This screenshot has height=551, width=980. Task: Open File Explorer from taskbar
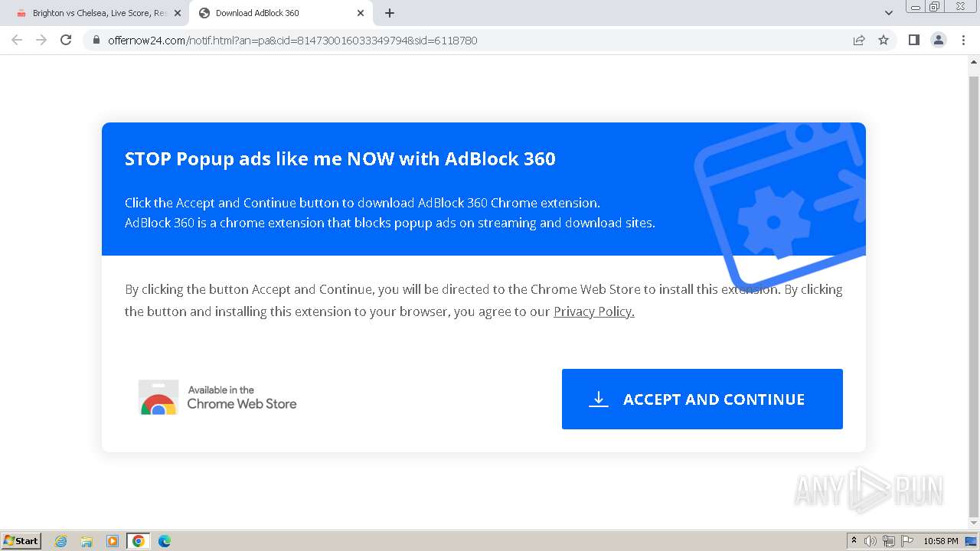pos(87,541)
